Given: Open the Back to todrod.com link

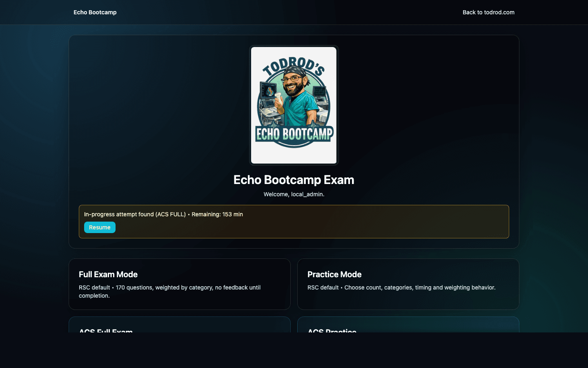Looking at the screenshot, I should pos(488,12).
